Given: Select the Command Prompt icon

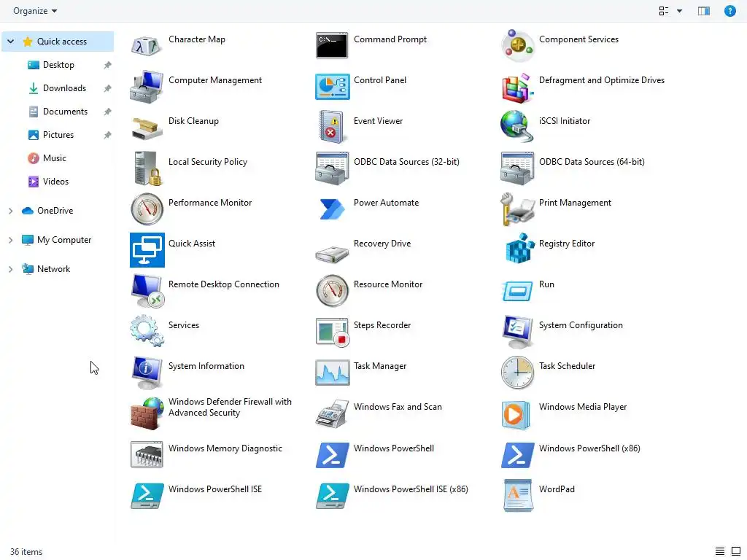Looking at the screenshot, I should pos(332,46).
